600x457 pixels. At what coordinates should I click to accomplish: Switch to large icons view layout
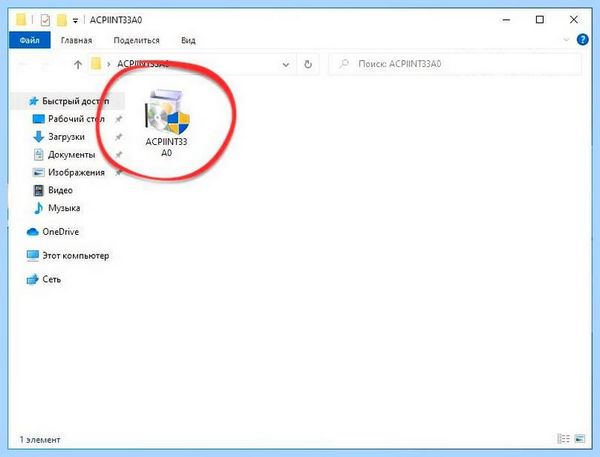580,439
